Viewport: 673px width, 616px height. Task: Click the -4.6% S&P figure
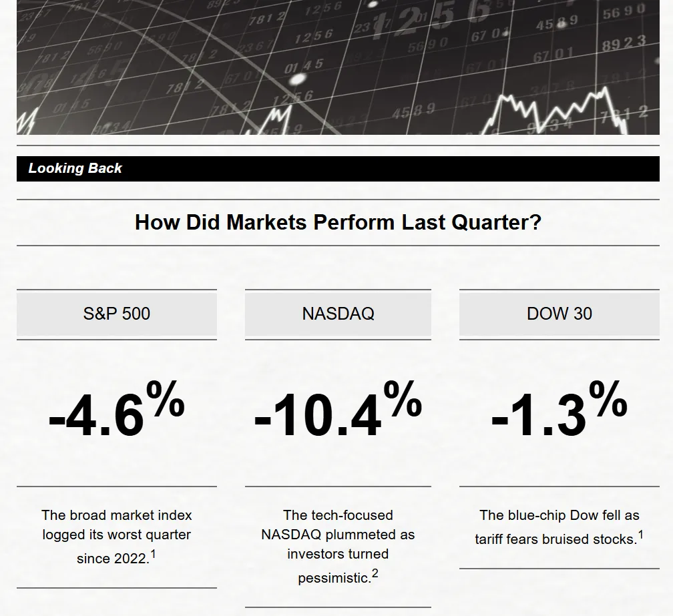[x=117, y=410]
